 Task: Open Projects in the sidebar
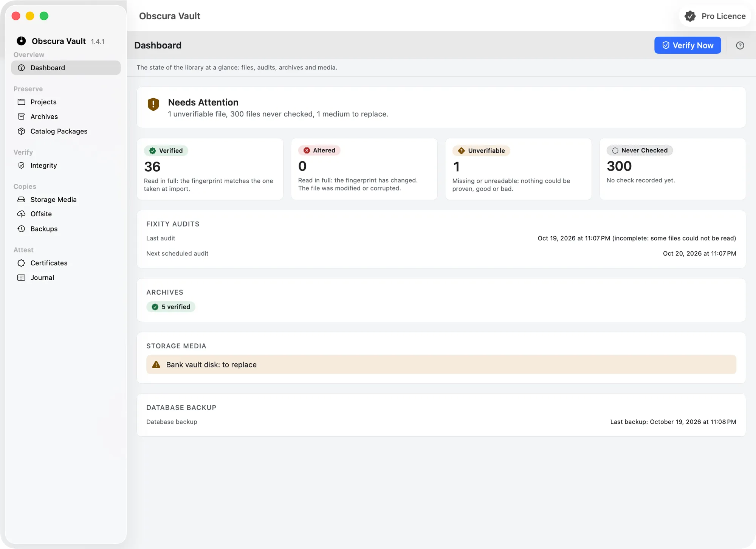coord(66,102)
